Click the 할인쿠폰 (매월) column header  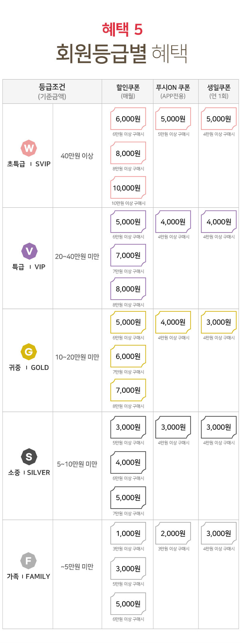[x=128, y=92]
